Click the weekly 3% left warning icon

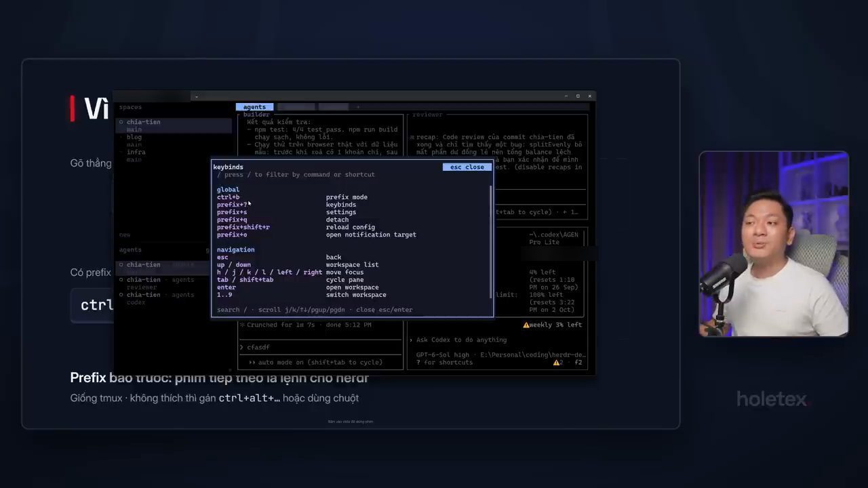click(x=526, y=325)
